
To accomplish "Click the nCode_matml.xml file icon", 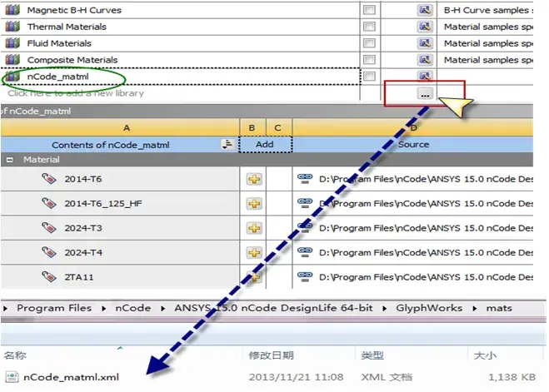I will (12, 377).
